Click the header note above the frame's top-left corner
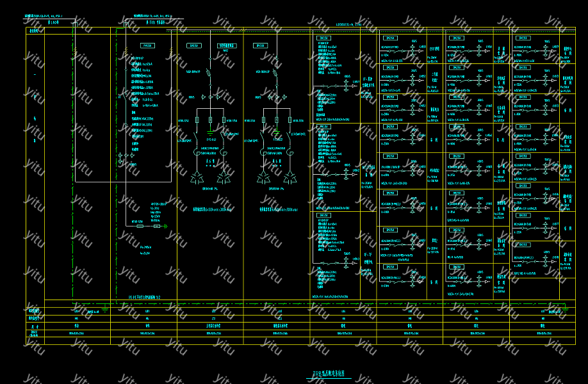588x384 pixels. tap(44, 15)
